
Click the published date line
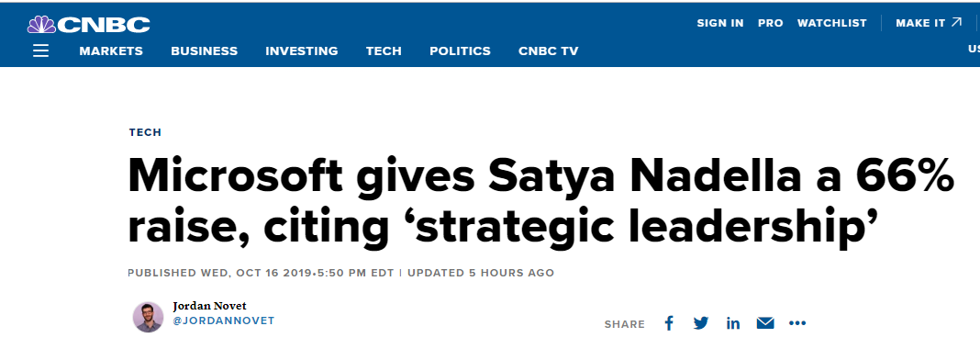coord(340,273)
